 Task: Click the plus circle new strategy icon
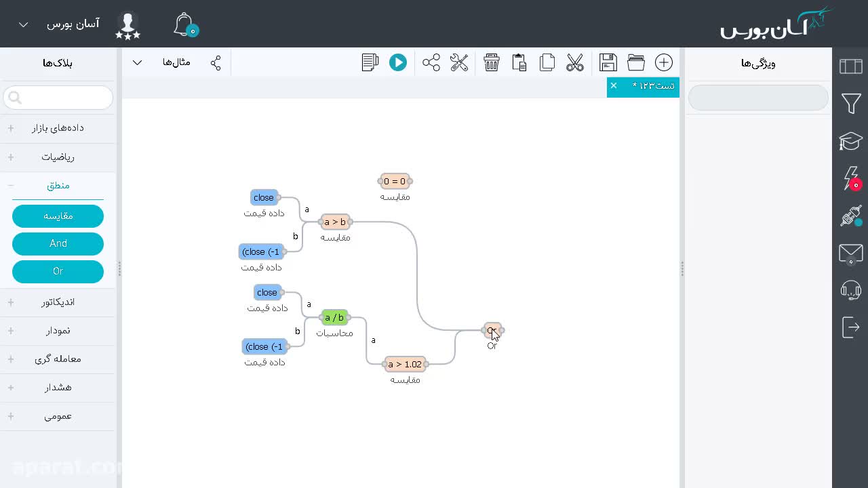664,62
